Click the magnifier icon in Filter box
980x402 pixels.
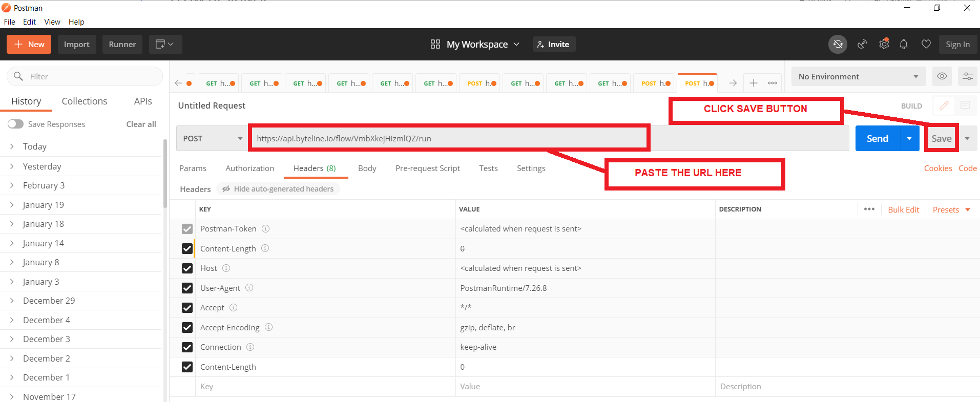pyautogui.click(x=18, y=76)
